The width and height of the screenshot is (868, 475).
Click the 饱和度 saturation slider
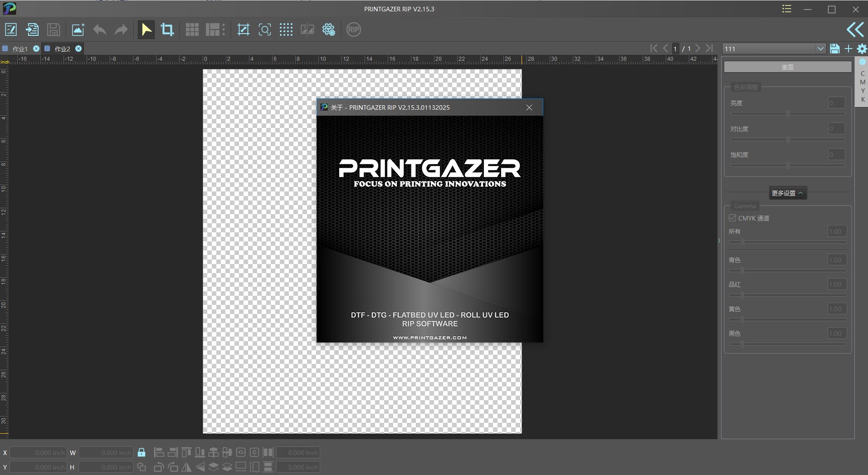coord(788,166)
